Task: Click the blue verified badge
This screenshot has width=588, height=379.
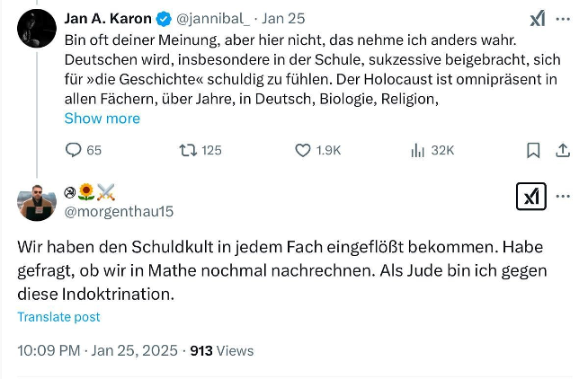Action: (165, 19)
